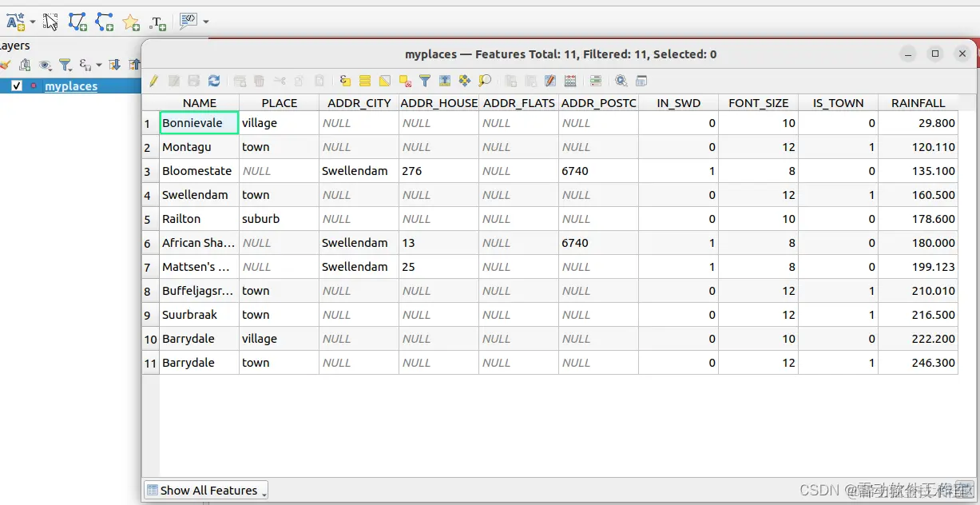Open filter legend by expression dropdown arrow

99,65
